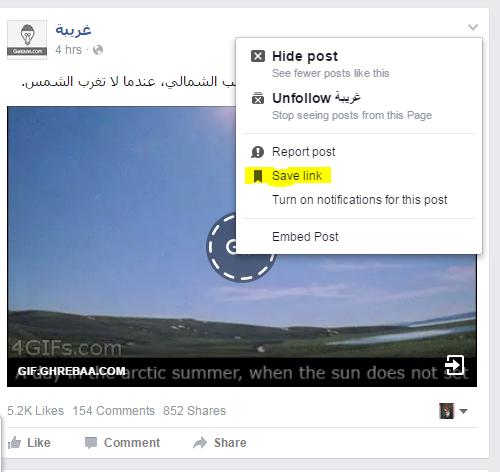Click the globe public-audience icon
Viewport: 500px width, 472px height.
(x=98, y=50)
